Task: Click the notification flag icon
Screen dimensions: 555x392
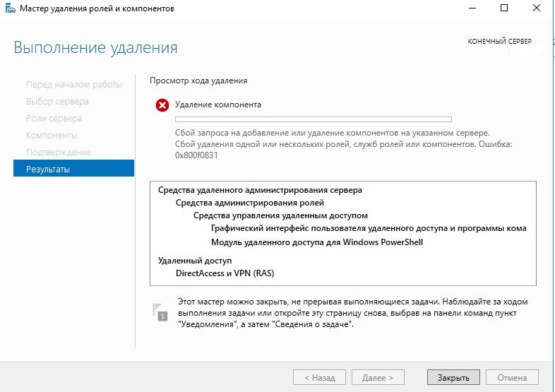Action: pos(161,312)
